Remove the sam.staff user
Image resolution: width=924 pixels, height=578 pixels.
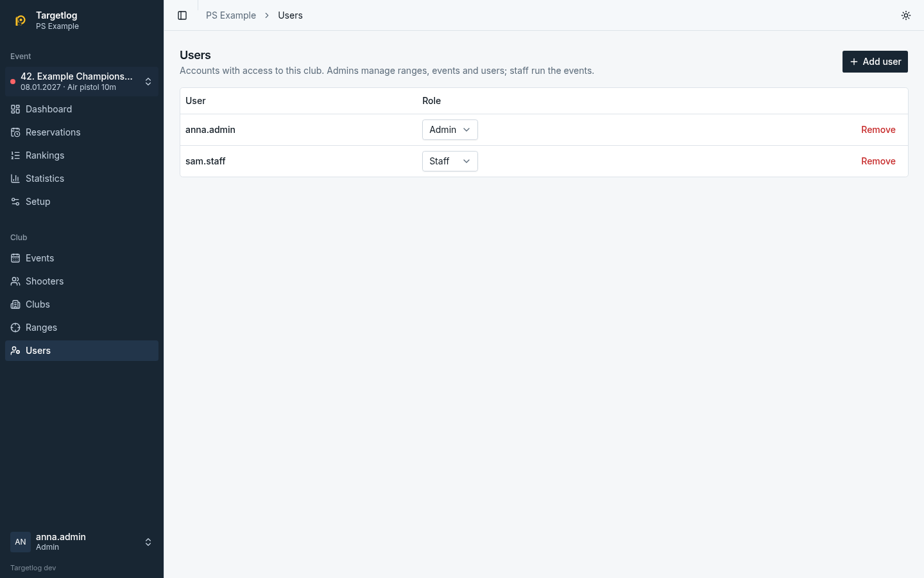[x=878, y=161]
